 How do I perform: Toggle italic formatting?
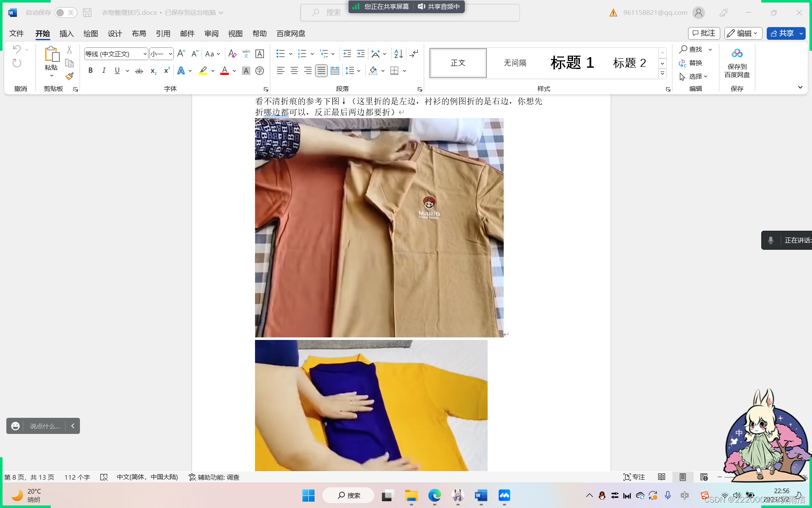[104, 71]
